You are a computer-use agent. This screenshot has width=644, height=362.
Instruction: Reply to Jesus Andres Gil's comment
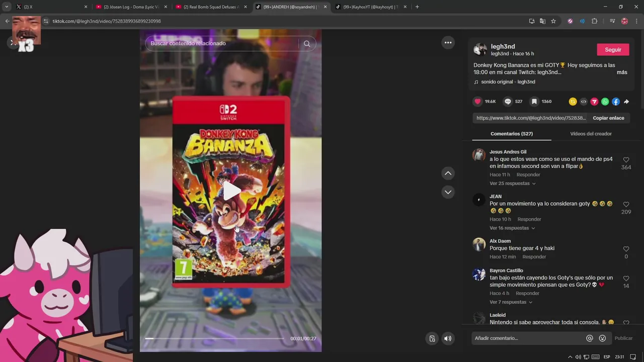click(x=528, y=175)
